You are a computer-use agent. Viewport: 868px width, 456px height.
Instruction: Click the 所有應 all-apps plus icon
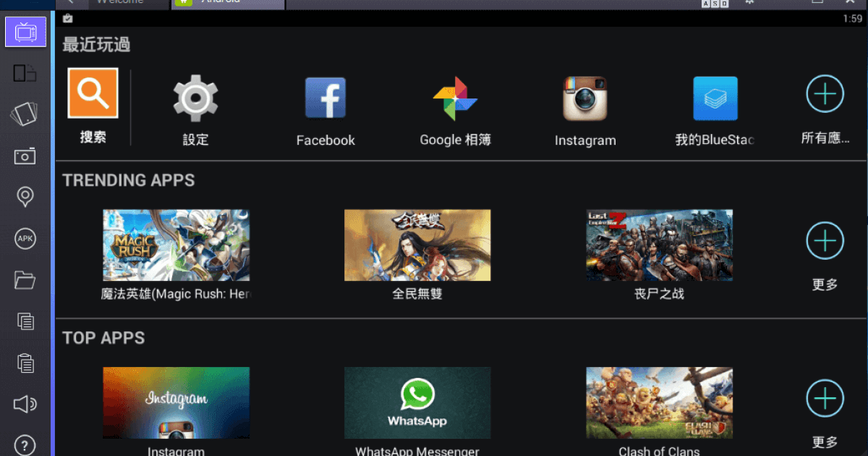tap(825, 94)
